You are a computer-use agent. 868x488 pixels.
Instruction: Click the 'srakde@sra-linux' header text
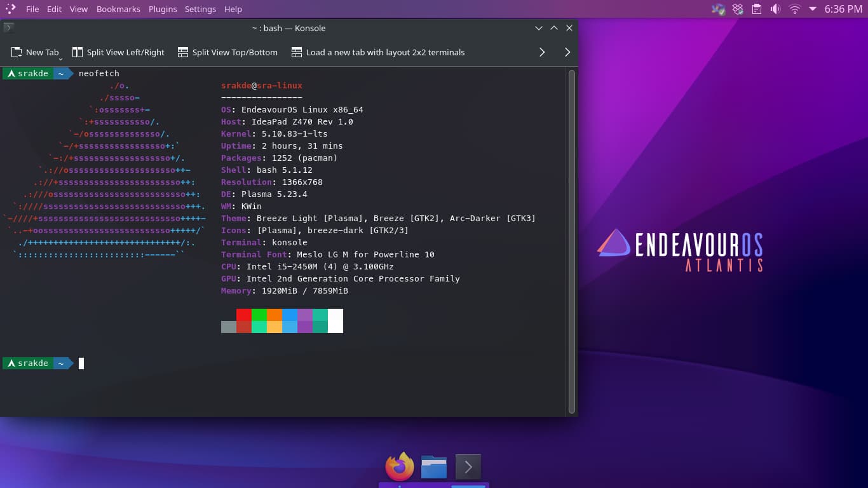pos(262,85)
